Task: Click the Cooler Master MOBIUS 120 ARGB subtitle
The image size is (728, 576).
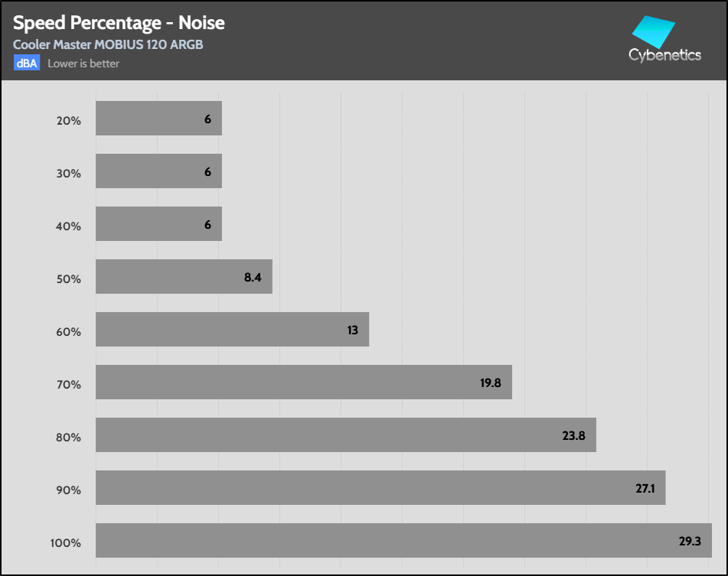Action: [x=108, y=44]
